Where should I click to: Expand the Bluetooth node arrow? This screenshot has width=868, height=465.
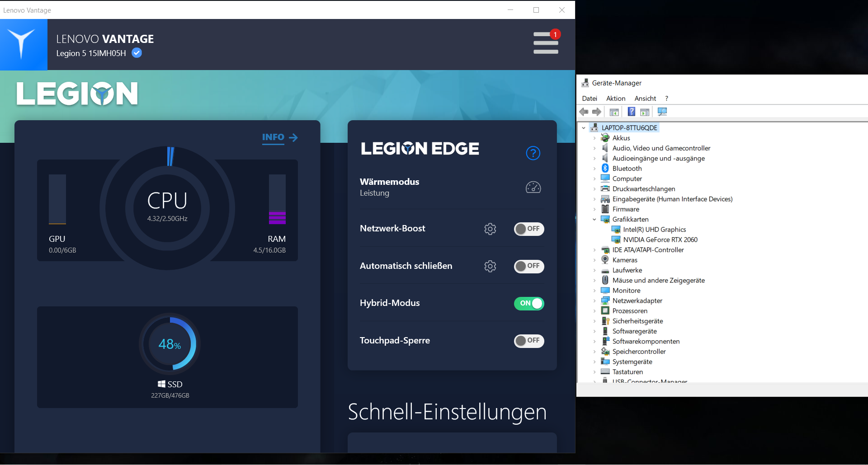[x=594, y=169]
